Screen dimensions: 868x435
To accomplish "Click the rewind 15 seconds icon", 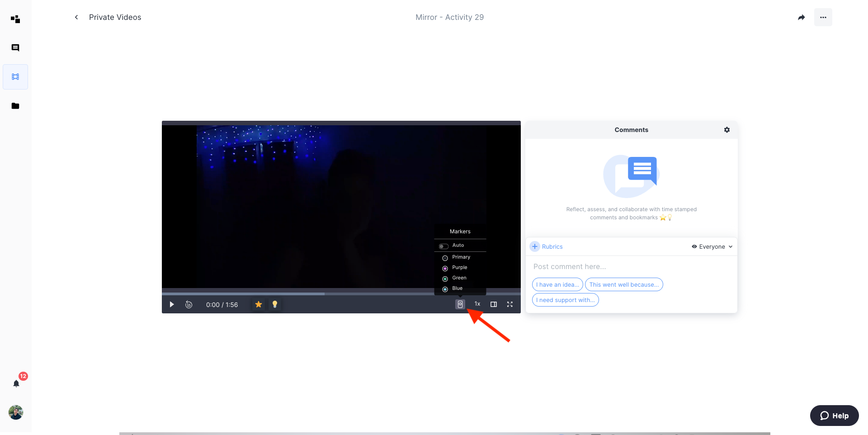I will pyautogui.click(x=189, y=304).
